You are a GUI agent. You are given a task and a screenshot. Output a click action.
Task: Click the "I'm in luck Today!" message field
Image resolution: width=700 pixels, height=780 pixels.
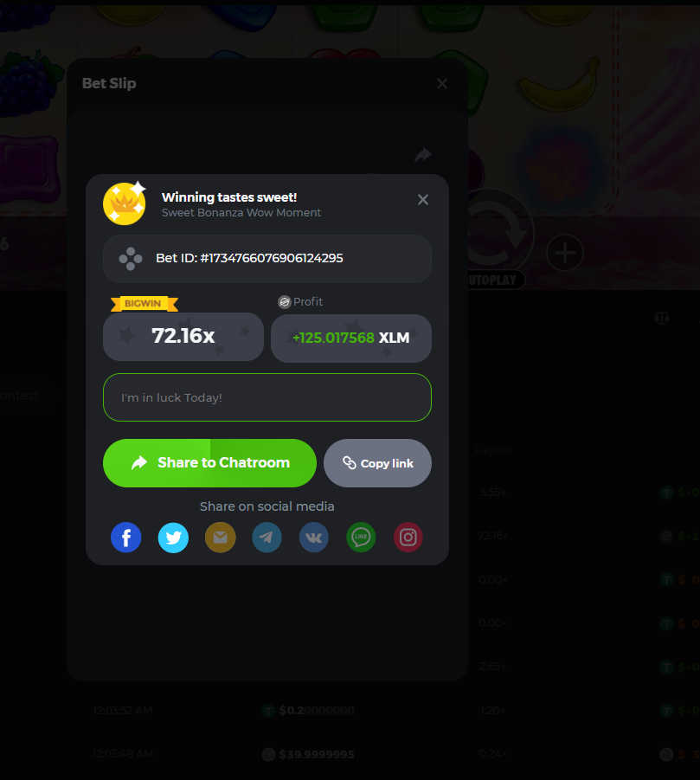pos(267,397)
